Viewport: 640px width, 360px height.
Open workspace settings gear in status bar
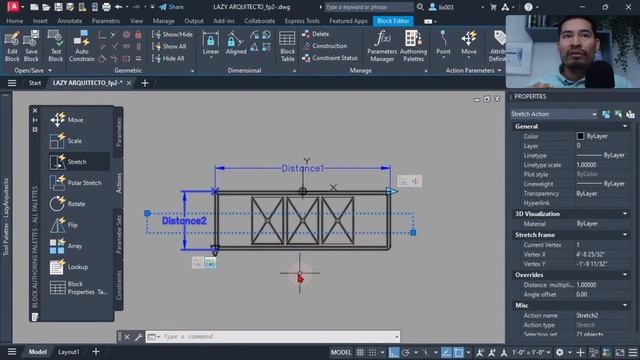[560, 352]
